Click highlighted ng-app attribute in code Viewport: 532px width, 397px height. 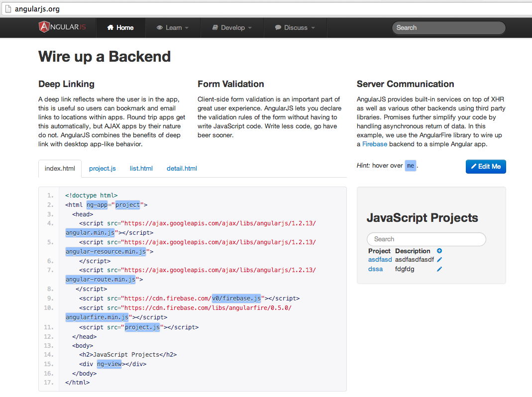(97, 204)
